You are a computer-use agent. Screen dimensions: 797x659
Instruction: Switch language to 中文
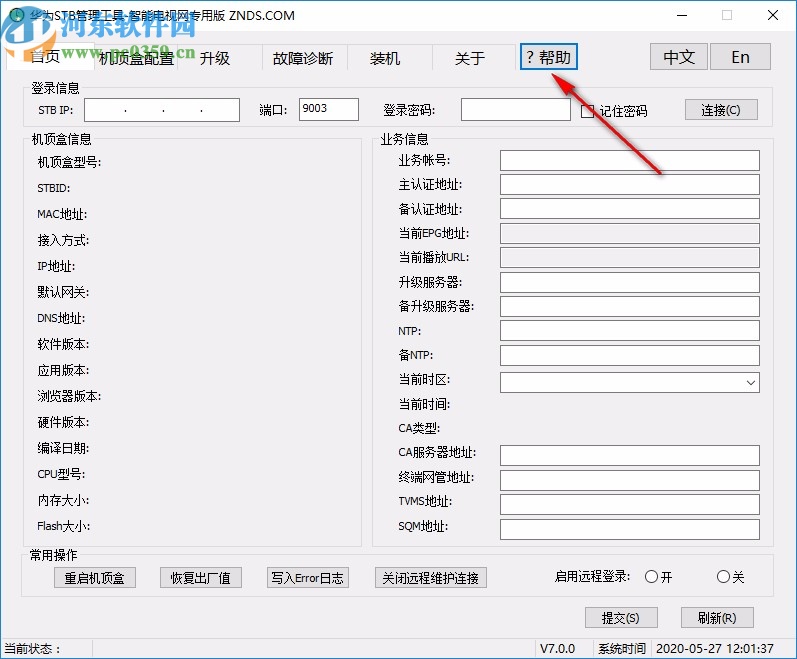pos(679,57)
